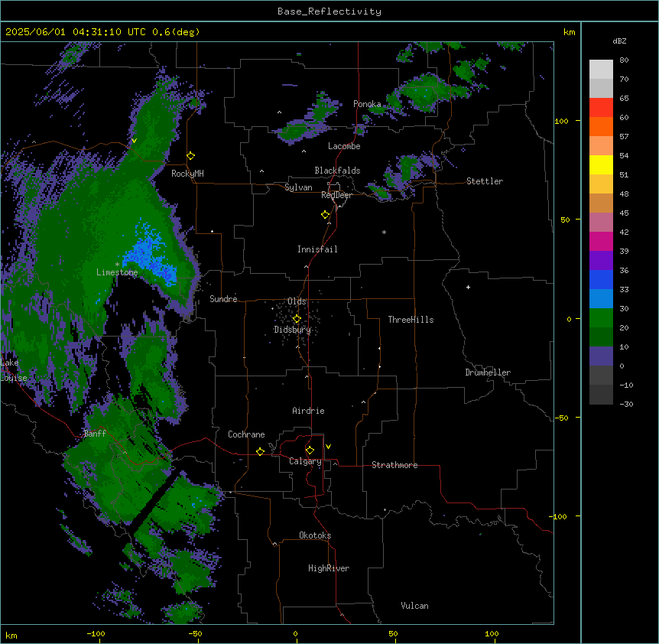659x644 pixels.
Task: Select the light blue 33-30 dBZ legend swatch
Action: coord(601,298)
